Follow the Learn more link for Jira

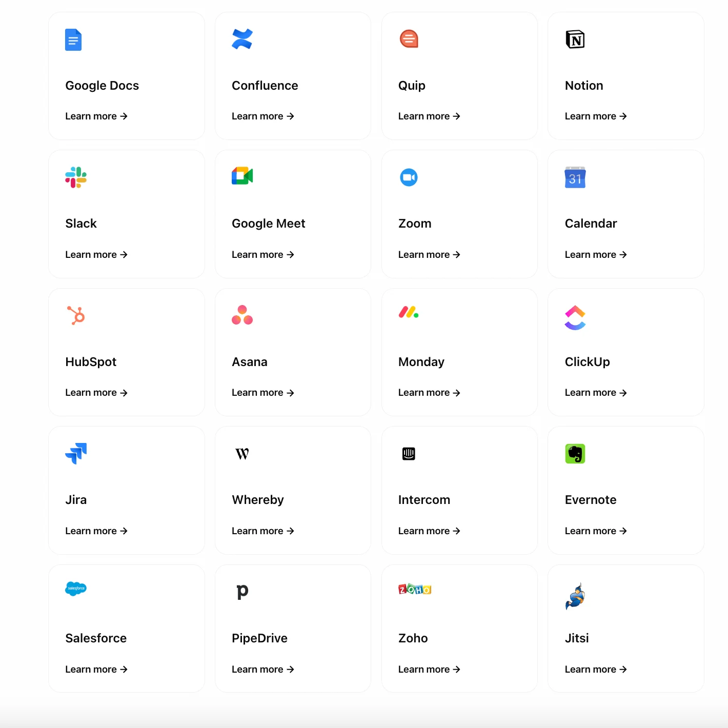click(96, 531)
